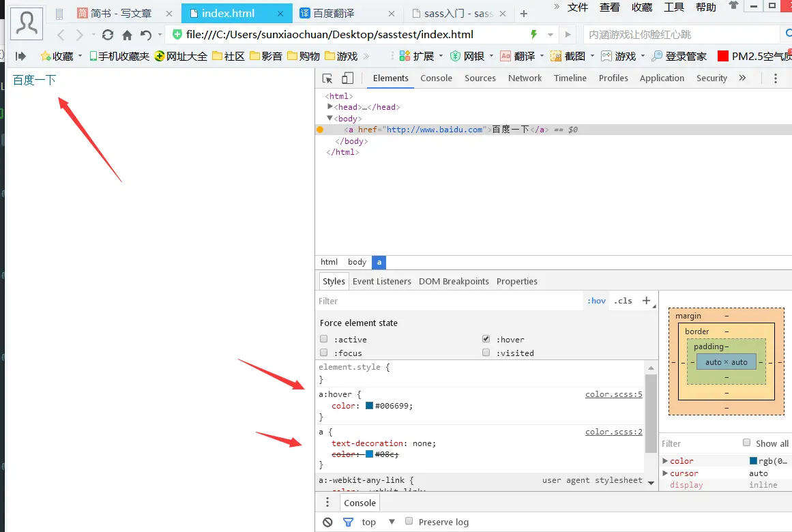Open the 游戏 bookmark folder
Image resolution: width=792 pixels, height=532 pixels.
click(x=341, y=56)
